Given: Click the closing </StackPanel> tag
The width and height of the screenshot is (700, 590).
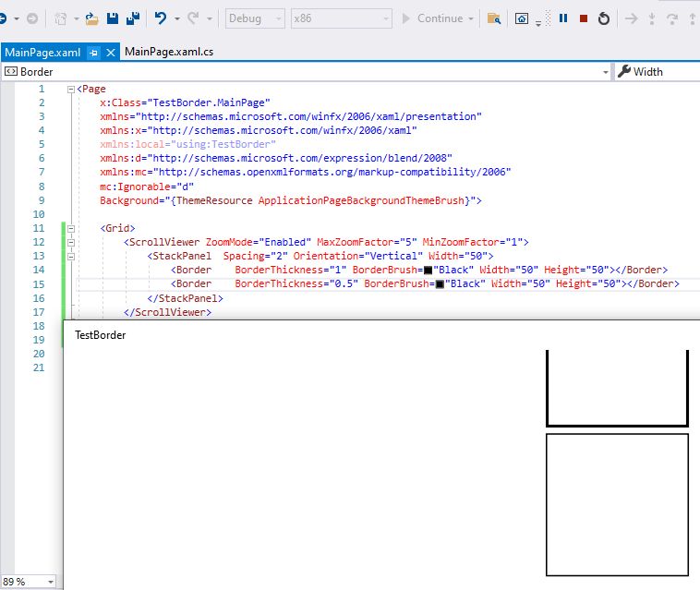Looking at the screenshot, I should pyautogui.click(x=185, y=298).
